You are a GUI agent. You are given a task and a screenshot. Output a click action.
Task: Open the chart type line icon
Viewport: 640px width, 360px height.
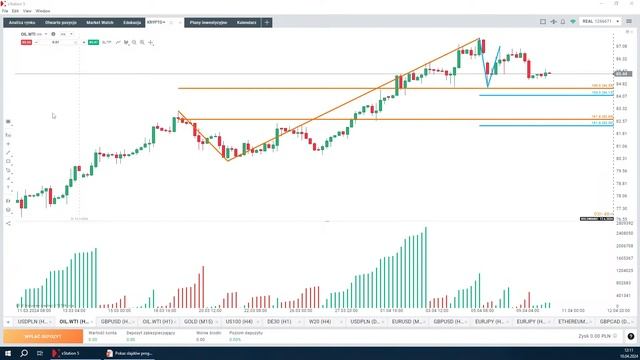point(118,42)
